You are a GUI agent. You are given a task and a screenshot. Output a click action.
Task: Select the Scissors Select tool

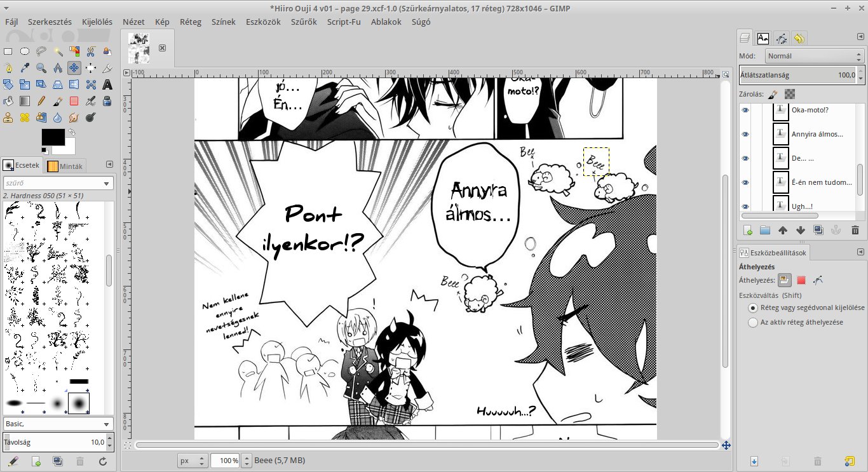point(91,51)
